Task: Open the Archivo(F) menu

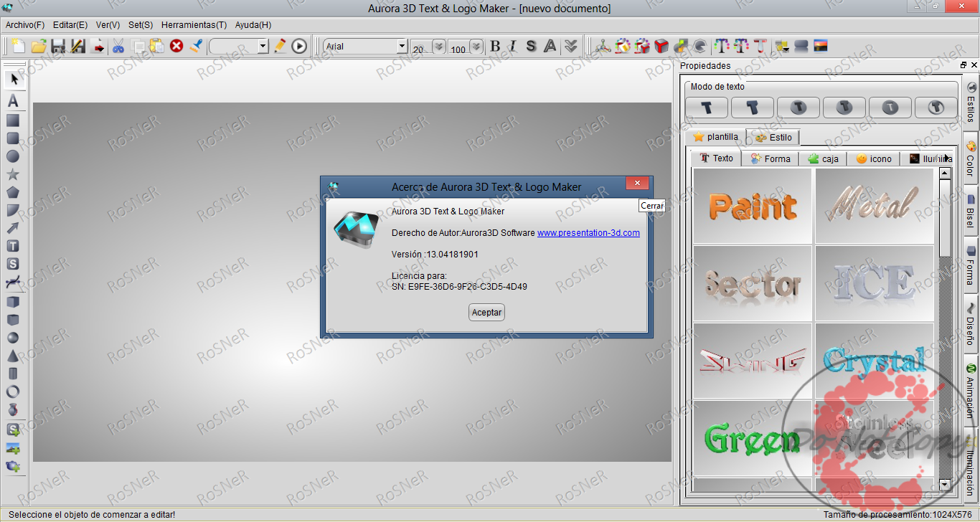Action: click(x=25, y=24)
